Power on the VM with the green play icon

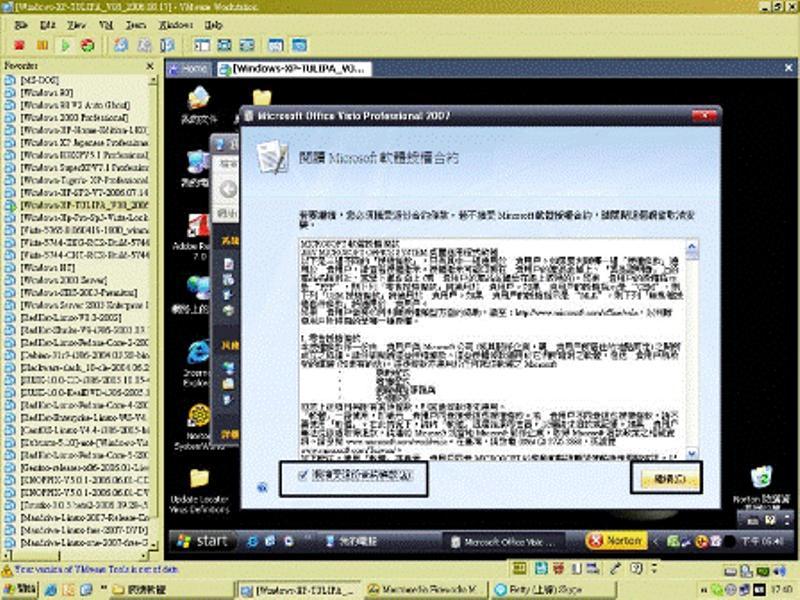pyautogui.click(x=65, y=45)
